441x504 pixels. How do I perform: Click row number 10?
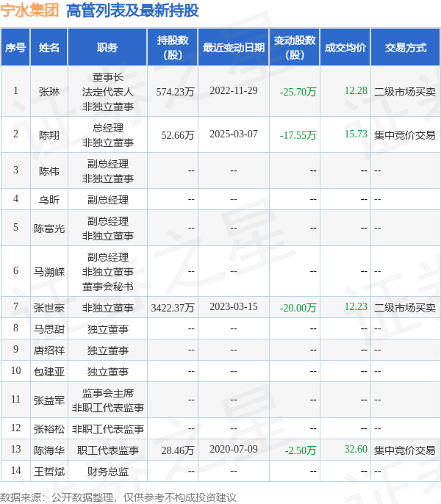point(15,370)
